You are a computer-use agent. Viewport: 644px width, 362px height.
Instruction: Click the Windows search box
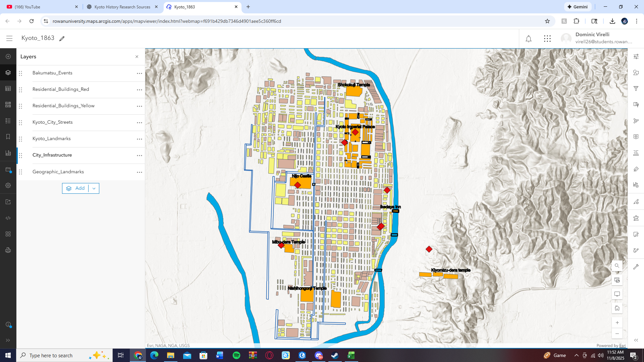pyautogui.click(x=64, y=355)
